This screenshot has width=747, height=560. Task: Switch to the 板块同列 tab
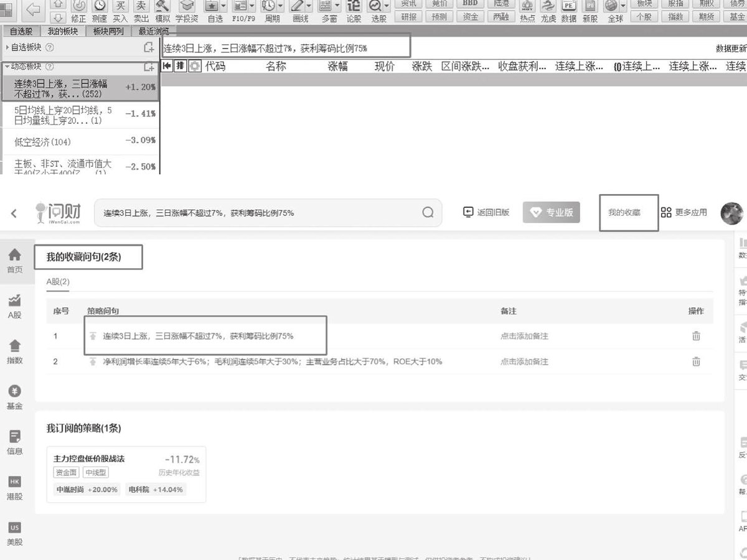point(108,31)
